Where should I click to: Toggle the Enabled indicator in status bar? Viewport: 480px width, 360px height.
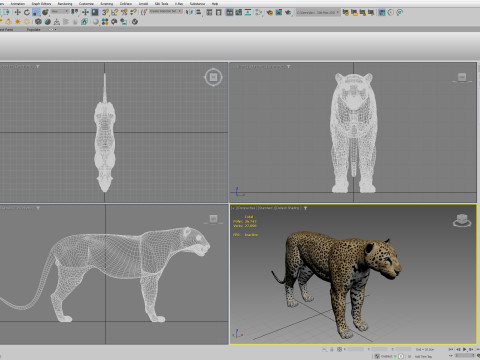pyautogui.click(x=395, y=356)
